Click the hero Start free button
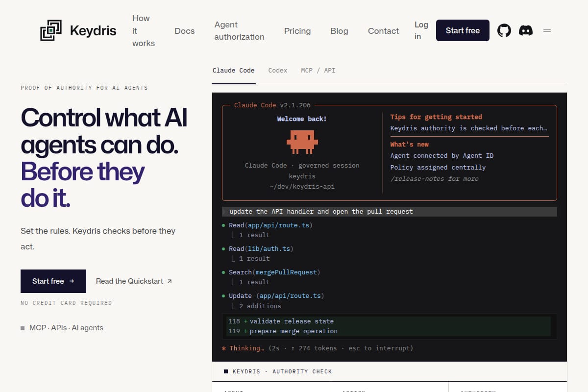This screenshot has height=392, width=588. tap(53, 281)
